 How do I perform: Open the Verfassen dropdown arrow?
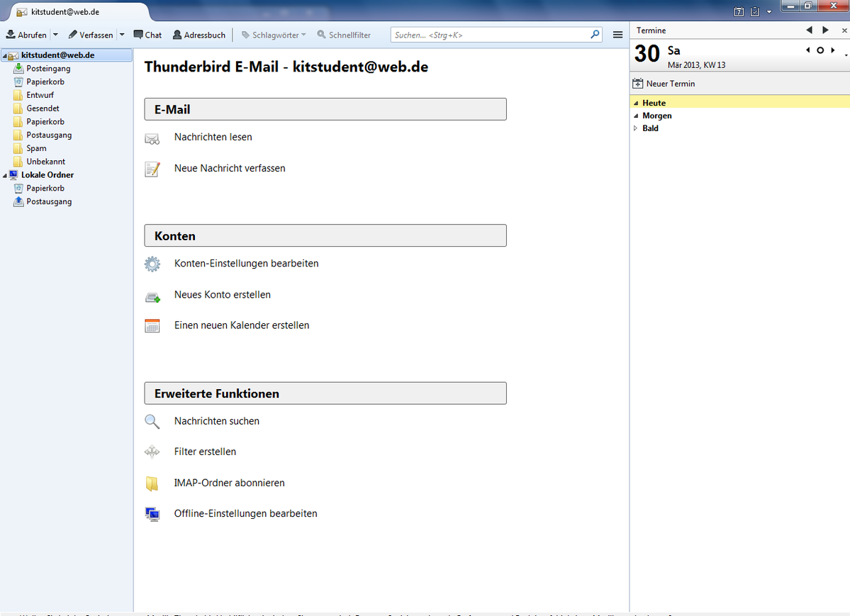pyautogui.click(x=122, y=35)
